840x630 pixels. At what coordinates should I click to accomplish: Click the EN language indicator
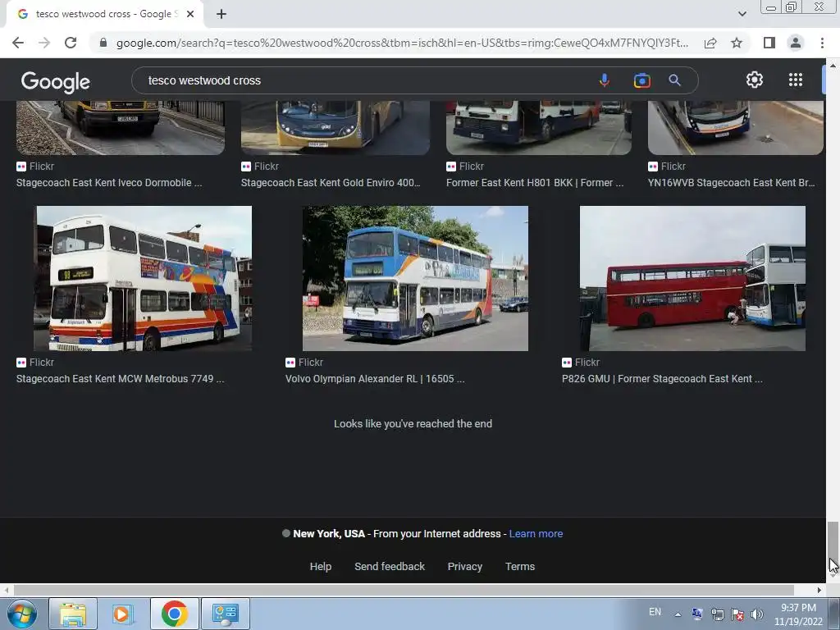(655, 612)
